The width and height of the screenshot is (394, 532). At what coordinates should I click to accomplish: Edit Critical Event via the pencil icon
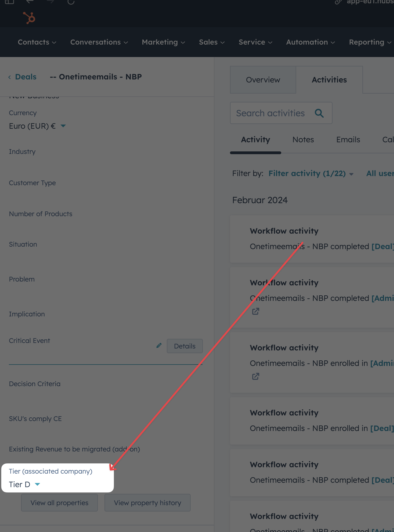[x=159, y=345]
